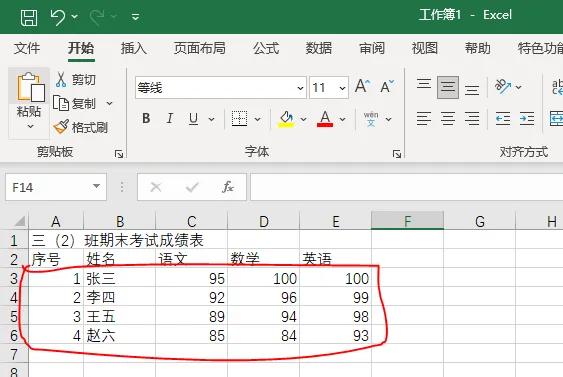Increase font size with large A

[363, 87]
